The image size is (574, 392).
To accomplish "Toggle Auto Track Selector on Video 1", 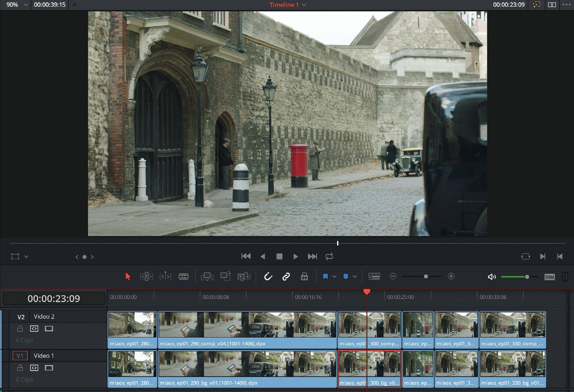I will tap(34, 368).
